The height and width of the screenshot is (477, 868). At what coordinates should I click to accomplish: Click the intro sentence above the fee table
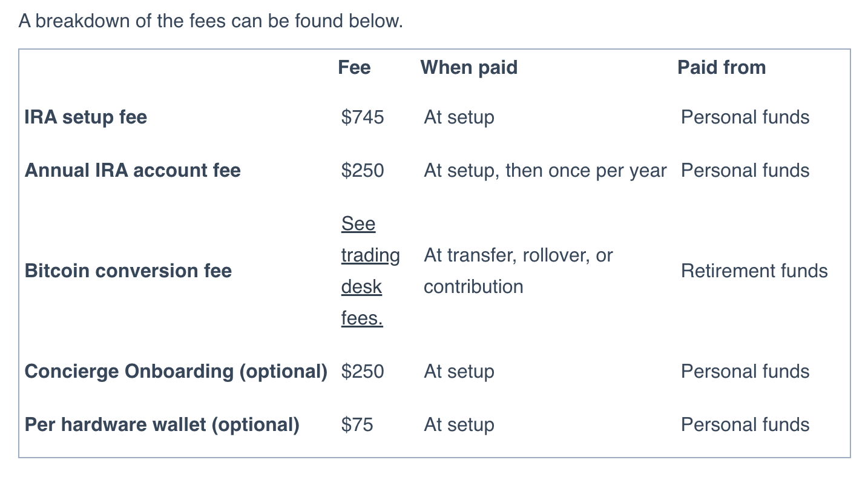(x=211, y=22)
